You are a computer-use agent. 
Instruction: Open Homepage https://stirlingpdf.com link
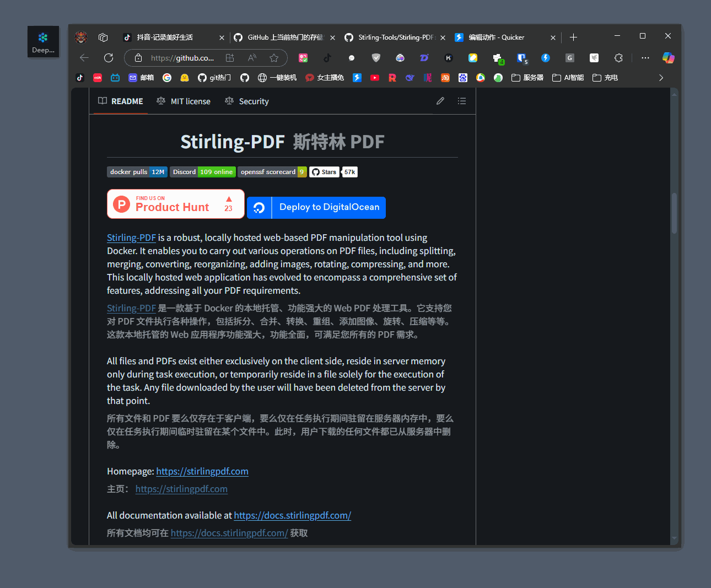(202, 471)
